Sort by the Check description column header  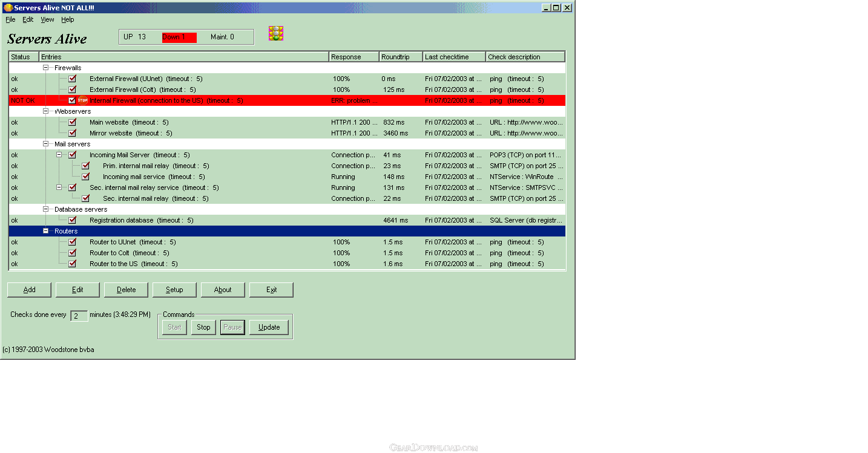click(x=525, y=57)
